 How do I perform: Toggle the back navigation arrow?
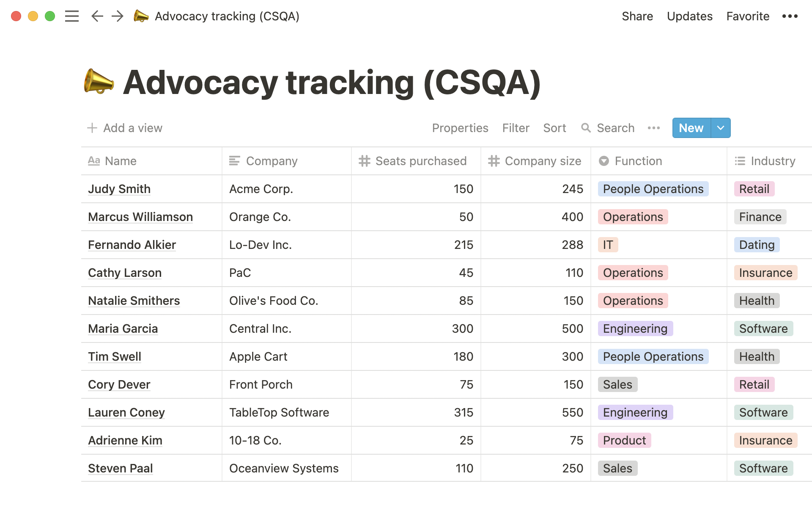tap(97, 17)
